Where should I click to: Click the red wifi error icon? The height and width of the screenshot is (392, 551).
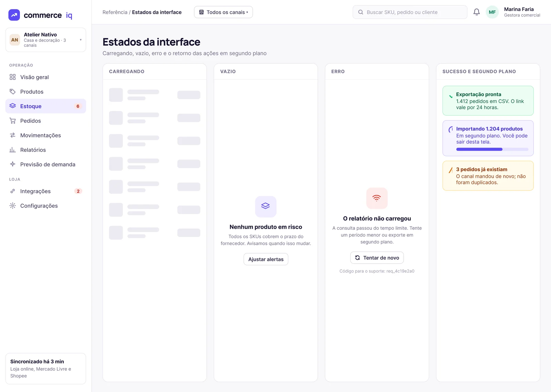click(377, 198)
